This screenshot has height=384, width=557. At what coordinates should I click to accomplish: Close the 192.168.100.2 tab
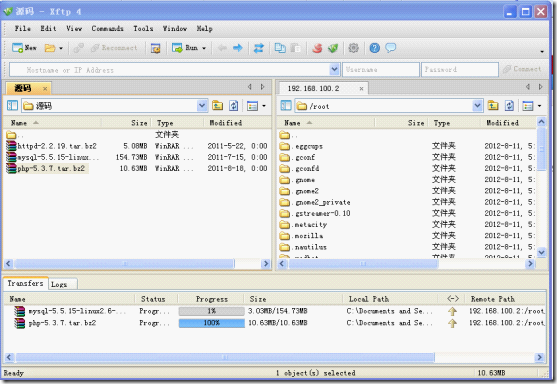point(361,88)
